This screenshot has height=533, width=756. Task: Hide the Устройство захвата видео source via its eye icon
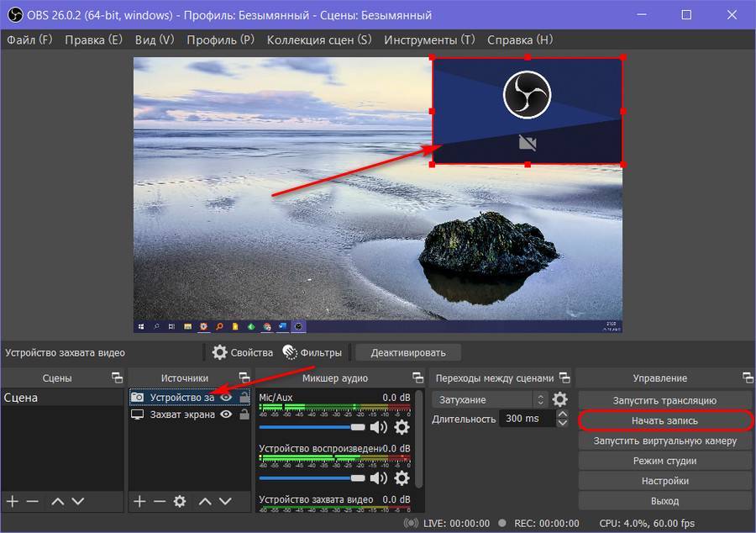click(226, 398)
